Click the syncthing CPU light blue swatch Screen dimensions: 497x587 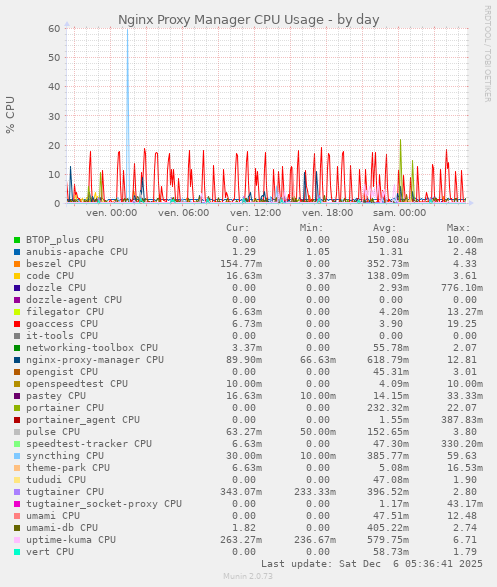17,456
